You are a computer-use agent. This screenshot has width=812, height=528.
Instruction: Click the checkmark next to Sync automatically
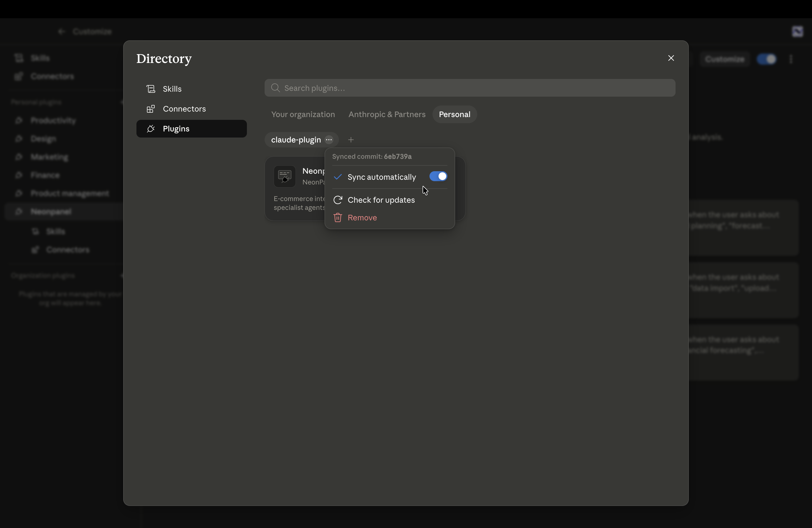click(338, 177)
